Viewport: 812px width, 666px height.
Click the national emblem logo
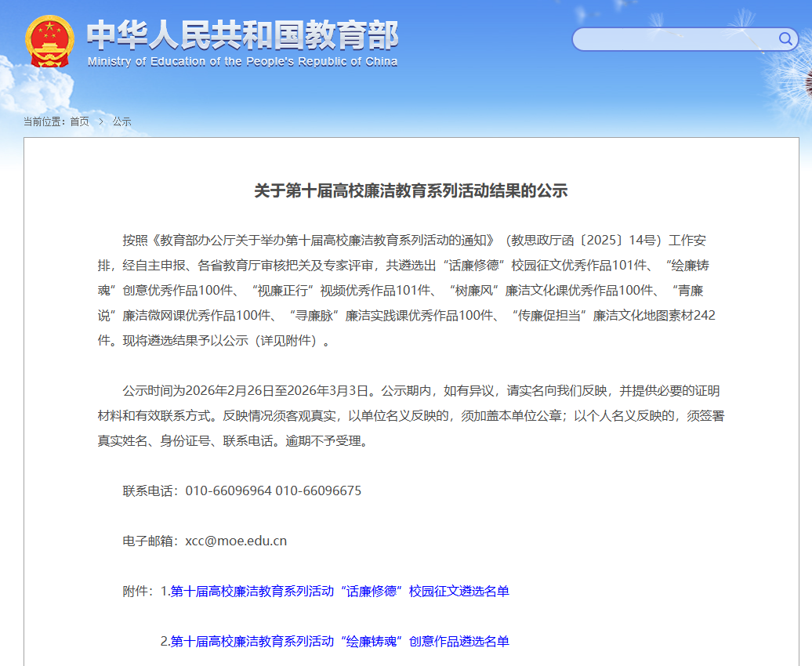click(x=49, y=41)
